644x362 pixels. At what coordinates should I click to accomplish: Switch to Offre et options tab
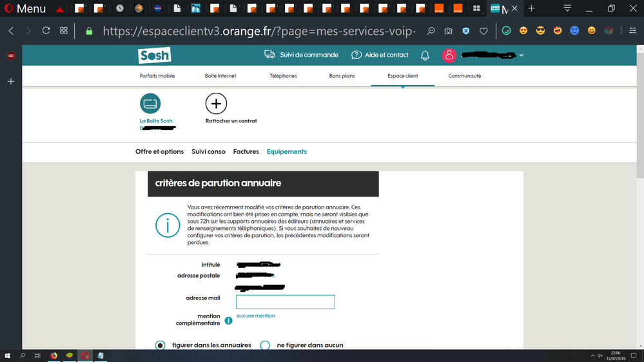(159, 151)
